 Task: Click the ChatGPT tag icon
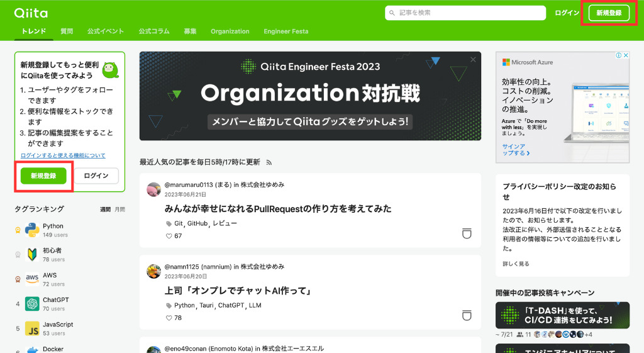point(32,304)
